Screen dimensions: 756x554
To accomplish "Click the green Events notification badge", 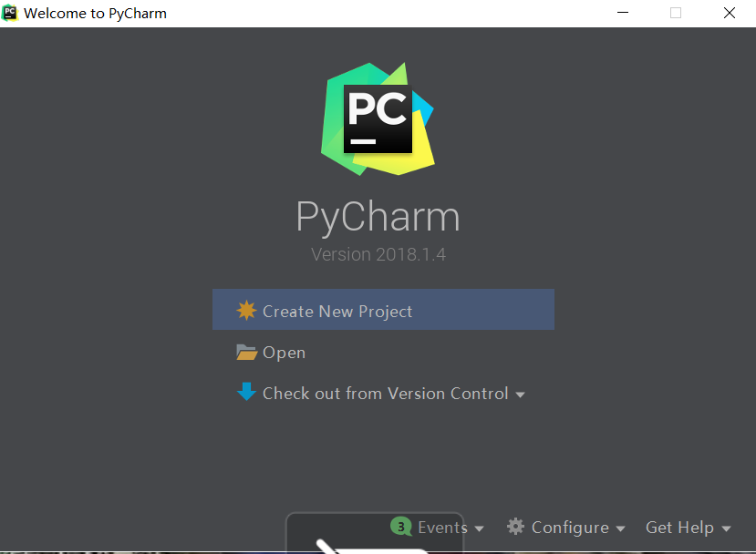I will tap(401, 527).
